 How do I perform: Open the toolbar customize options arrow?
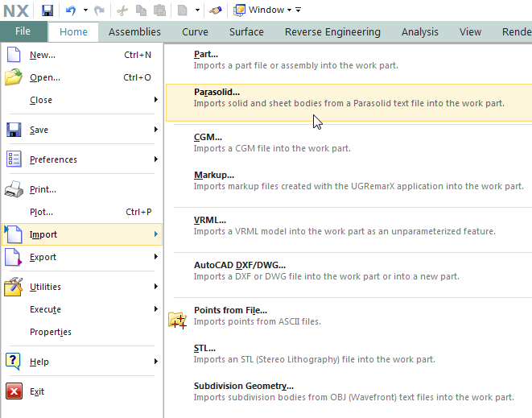[299, 10]
